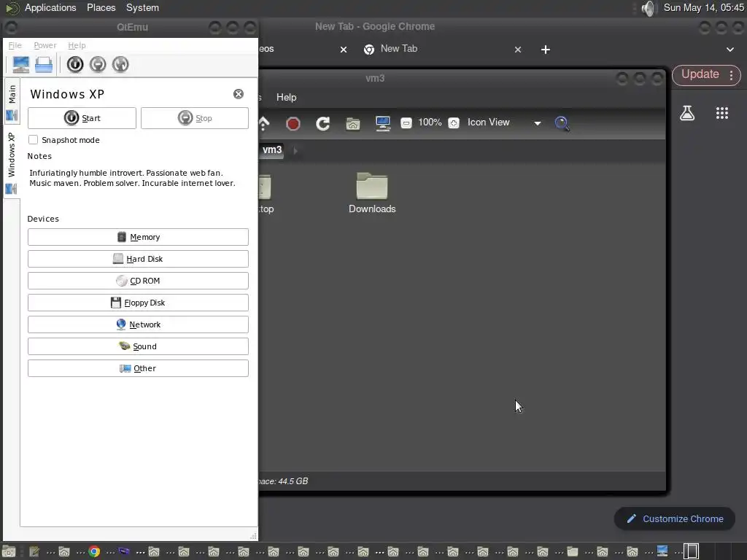The height and width of the screenshot is (560, 747).
Task: Expand the Floppy Disk device settings
Action: (x=138, y=303)
